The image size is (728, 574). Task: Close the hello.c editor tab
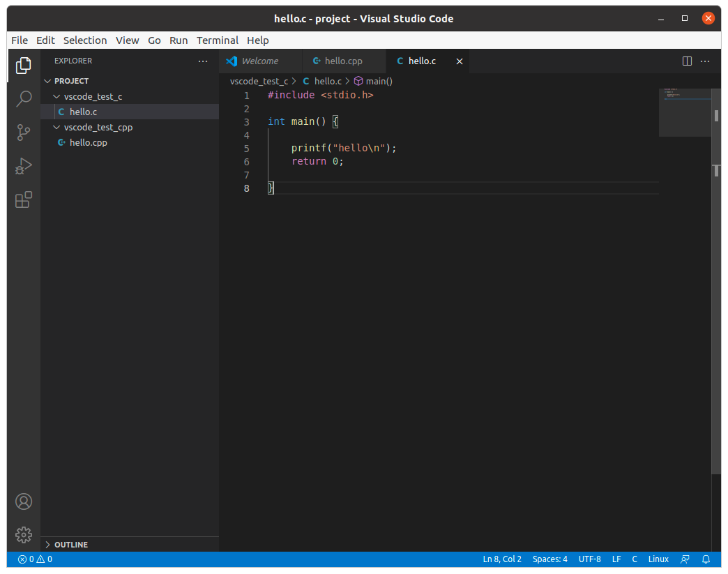459,61
